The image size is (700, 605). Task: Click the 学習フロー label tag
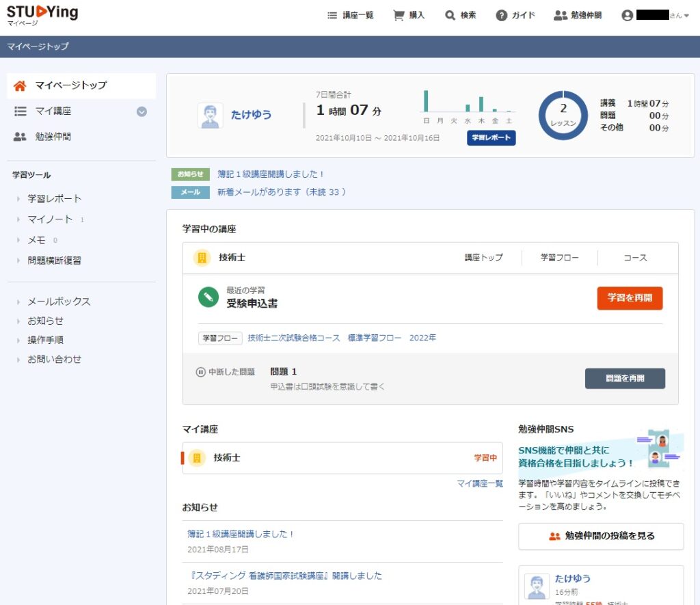click(220, 338)
